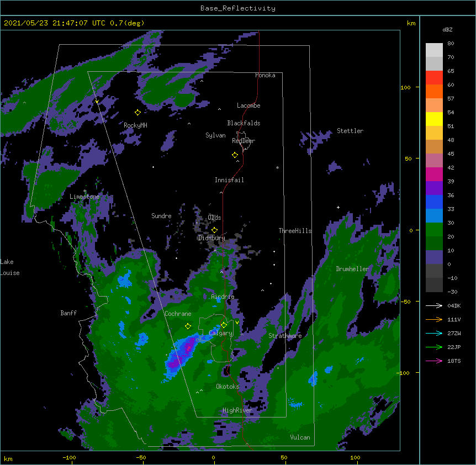Viewport: 476px width, 465px height.
Task: Click the Stettler city label
Action: 350,131
